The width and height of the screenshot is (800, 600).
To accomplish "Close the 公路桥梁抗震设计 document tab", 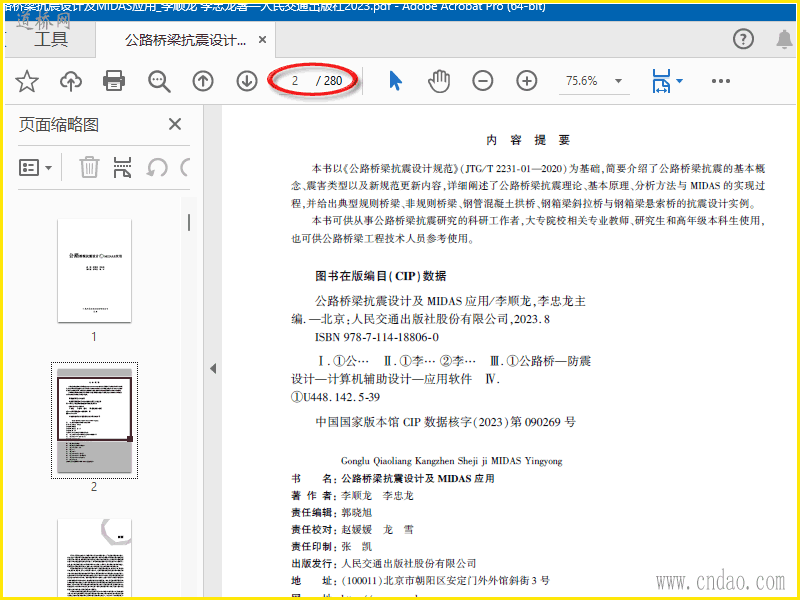I will click(x=262, y=39).
